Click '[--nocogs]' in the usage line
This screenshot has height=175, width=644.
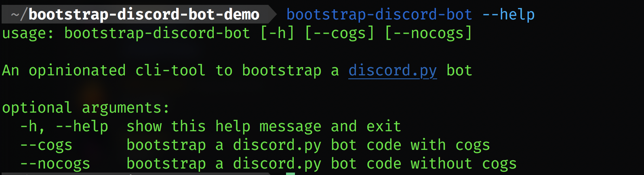428,33
